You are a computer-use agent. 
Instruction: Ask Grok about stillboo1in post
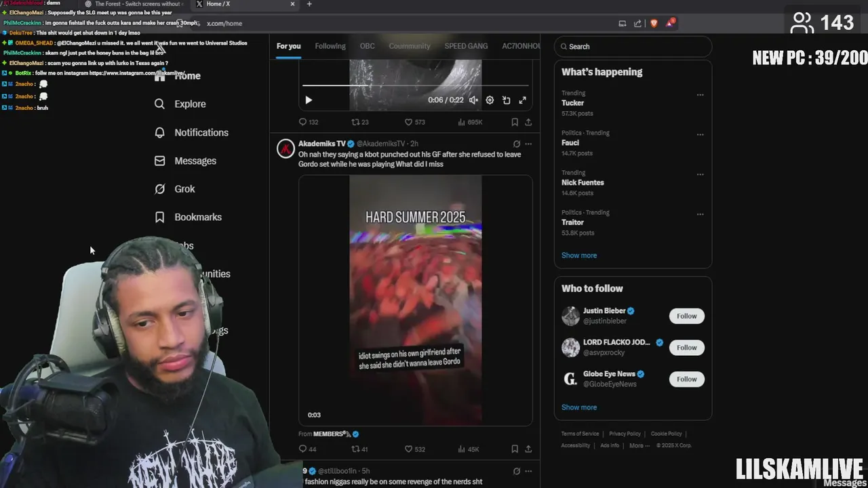coord(517,471)
